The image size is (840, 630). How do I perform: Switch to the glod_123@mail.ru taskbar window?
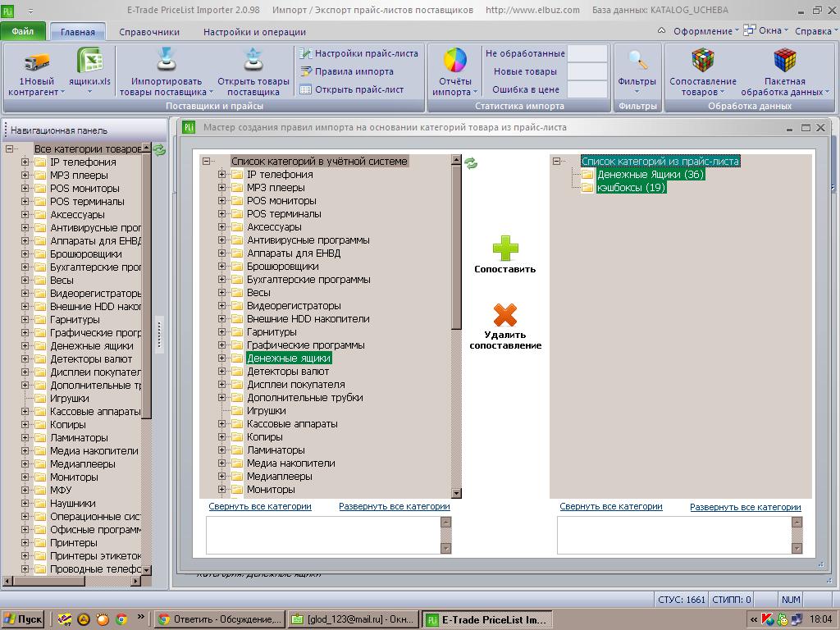coord(353,619)
